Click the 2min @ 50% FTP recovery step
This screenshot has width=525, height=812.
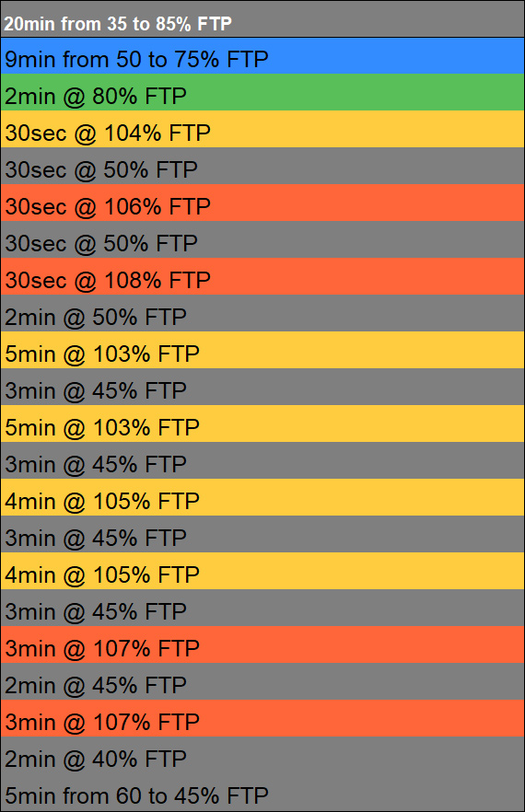[262, 313]
